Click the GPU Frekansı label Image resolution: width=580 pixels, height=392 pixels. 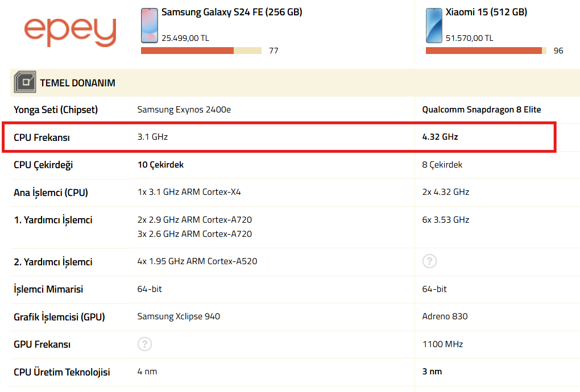coord(42,344)
